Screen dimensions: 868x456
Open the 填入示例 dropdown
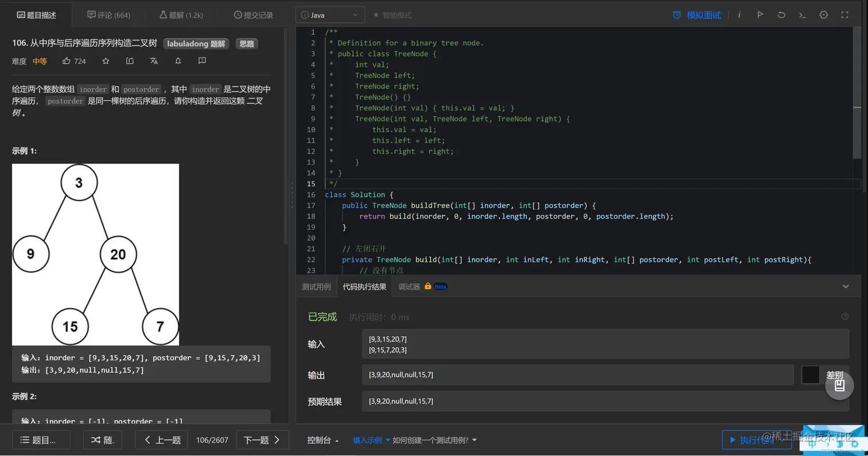(371, 441)
